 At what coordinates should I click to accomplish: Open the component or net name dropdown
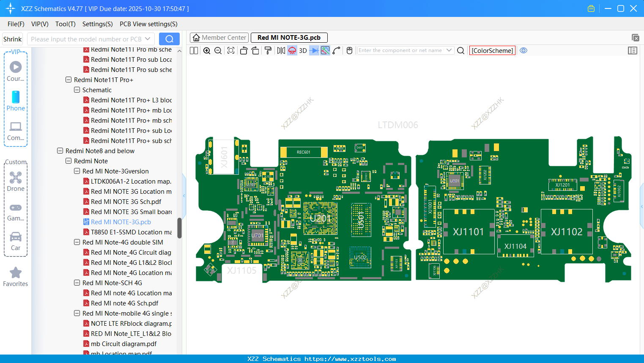point(449,50)
